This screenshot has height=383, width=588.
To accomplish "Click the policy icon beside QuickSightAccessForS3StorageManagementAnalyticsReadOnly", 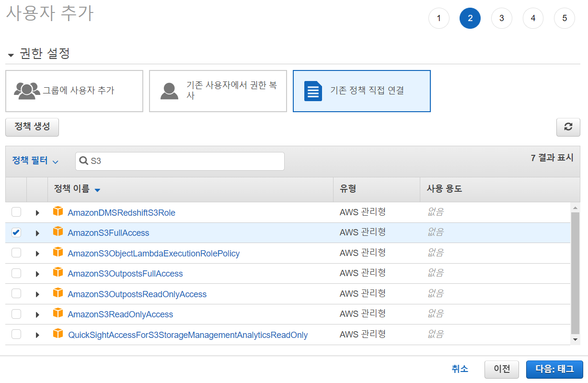I will [x=58, y=334].
